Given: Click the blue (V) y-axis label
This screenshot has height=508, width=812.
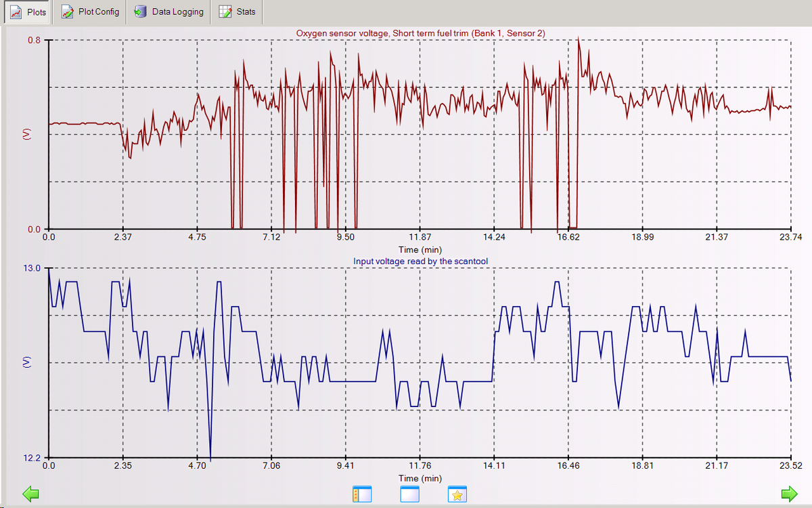Looking at the screenshot, I should click(x=27, y=362).
